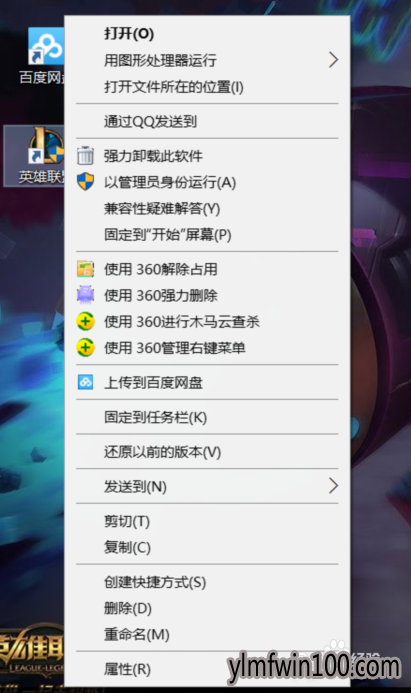411x693 pixels.
Task: Choose 打开(O) from the context menu
Action: [129, 34]
